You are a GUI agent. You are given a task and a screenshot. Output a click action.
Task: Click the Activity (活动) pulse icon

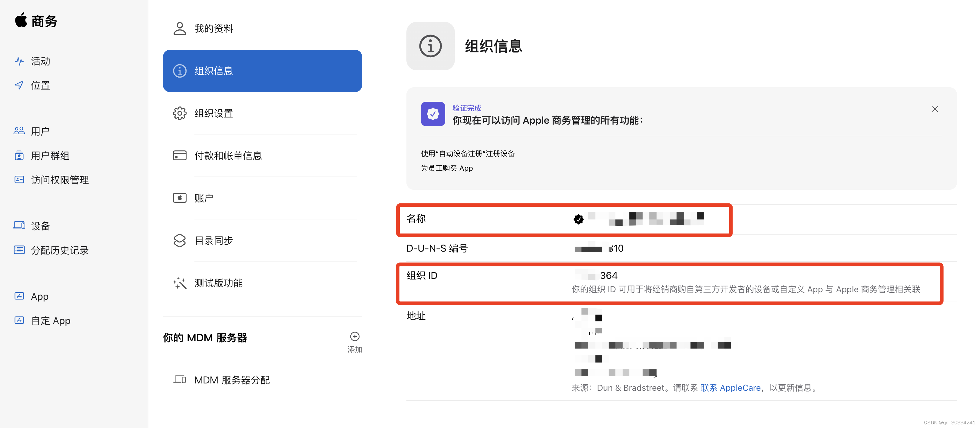click(19, 61)
